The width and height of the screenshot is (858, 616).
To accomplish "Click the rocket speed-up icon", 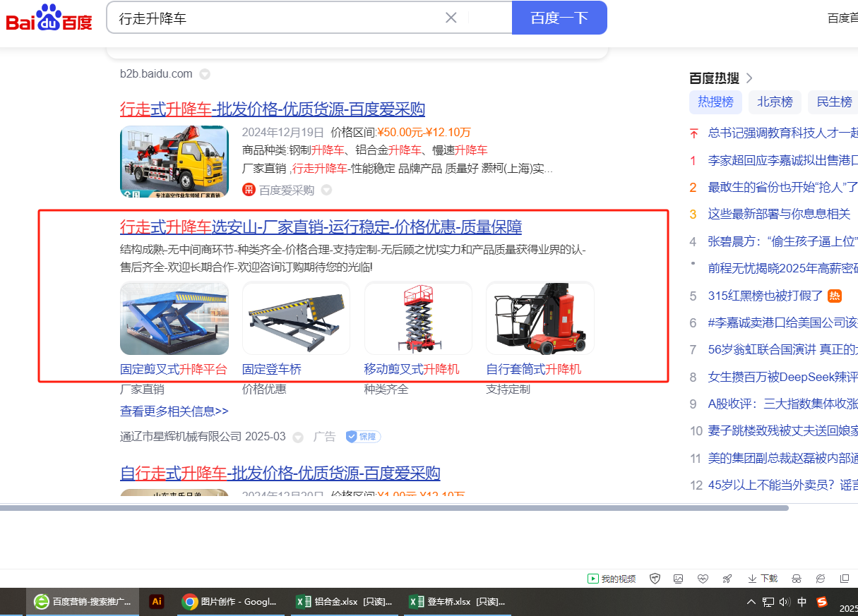I will click(x=727, y=579).
